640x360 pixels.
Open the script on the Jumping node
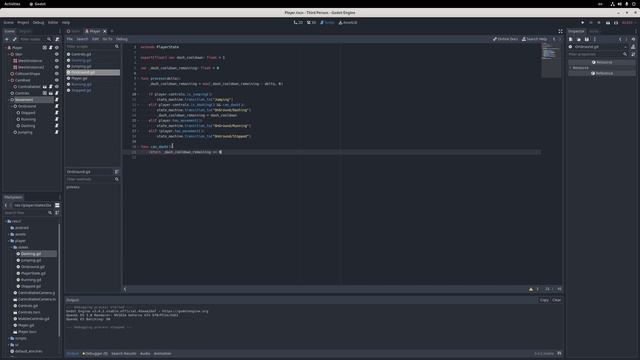[x=57, y=132]
